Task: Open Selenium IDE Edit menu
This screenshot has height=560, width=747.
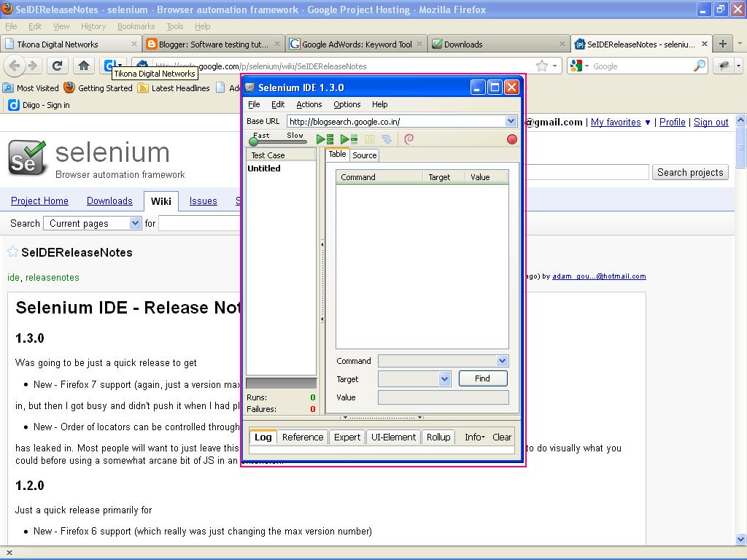Action: (x=278, y=104)
